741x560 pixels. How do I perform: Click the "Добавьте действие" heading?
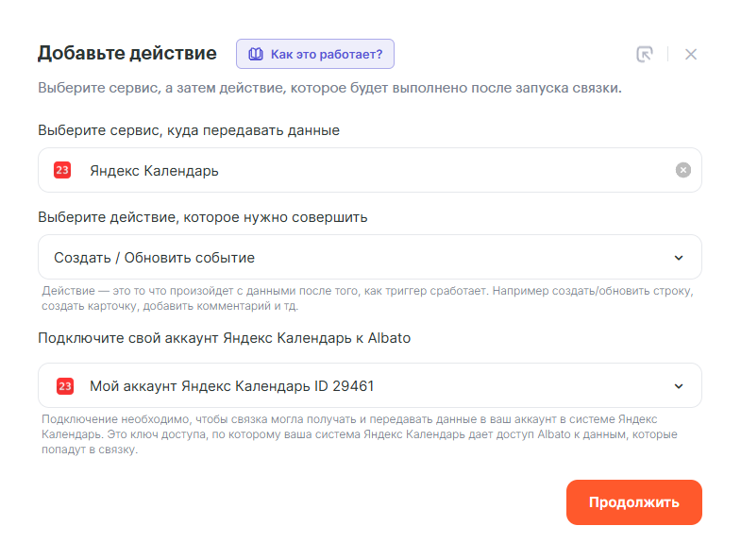(x=126, y=53)
